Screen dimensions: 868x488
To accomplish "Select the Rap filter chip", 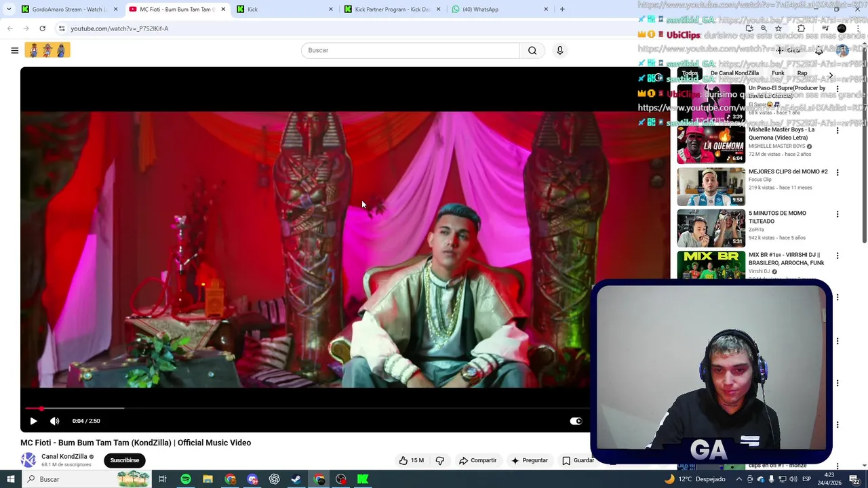I will (x=802, y=73).
